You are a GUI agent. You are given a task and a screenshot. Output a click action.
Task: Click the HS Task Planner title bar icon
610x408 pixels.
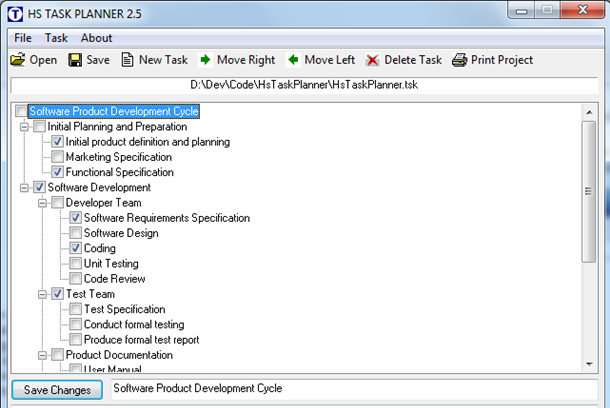click(x=15, y=14)
